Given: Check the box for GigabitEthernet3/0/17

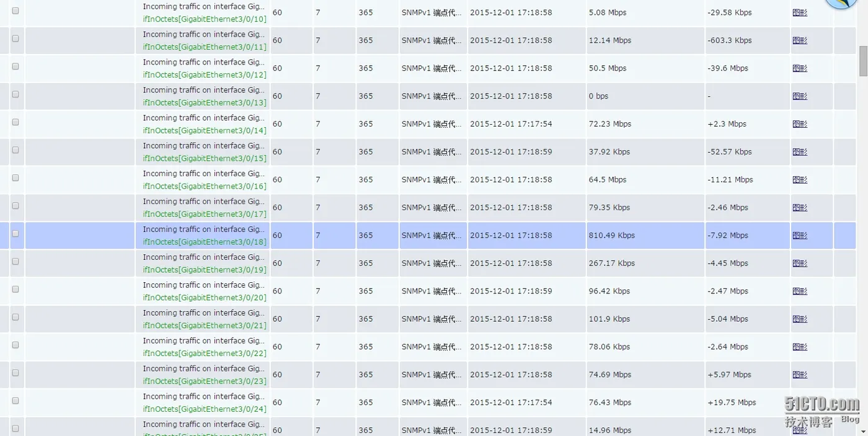Looking at the screenshot, I should 15,206.
